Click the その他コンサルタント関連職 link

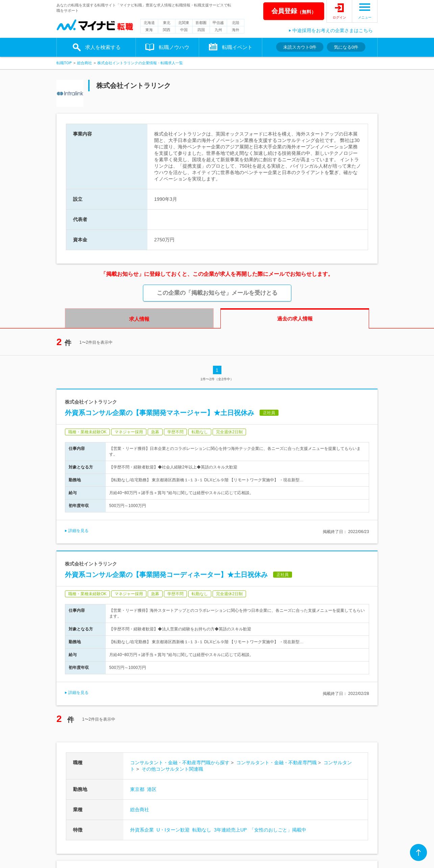[172, 769]
